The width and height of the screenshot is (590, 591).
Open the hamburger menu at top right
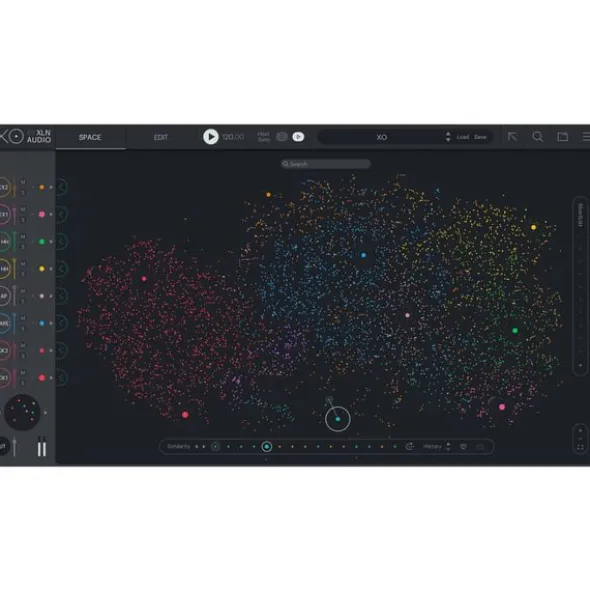[x=586, y=137]
